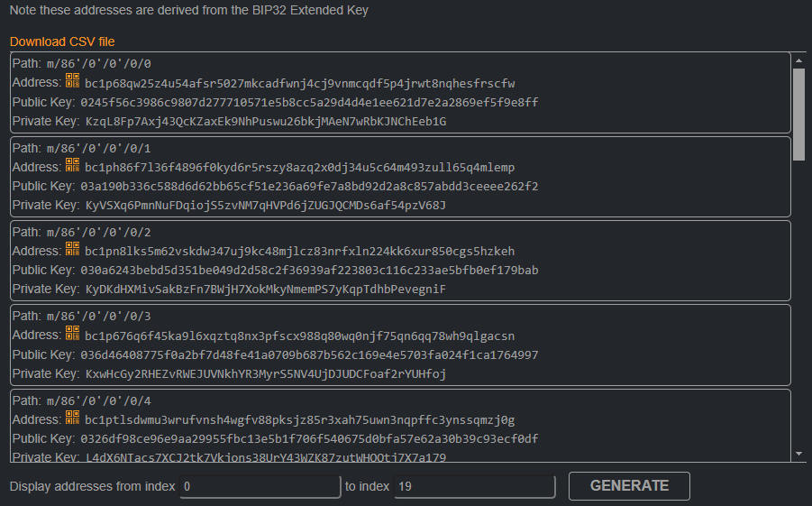Click the private key starting with KyDKdHXMiv

pyautogui.click(x=266, y=289)
